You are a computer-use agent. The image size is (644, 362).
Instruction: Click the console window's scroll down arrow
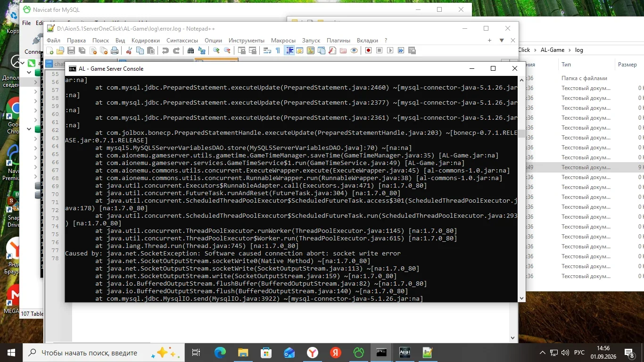(x=521, y=298)
